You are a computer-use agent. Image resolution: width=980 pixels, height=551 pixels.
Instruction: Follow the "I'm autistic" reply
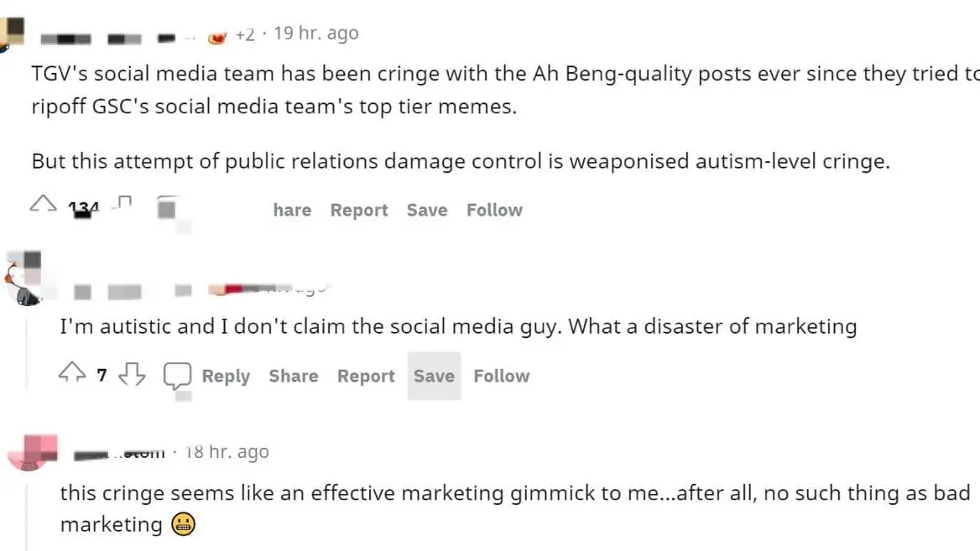pyautogui.click(x=501, y=377)
